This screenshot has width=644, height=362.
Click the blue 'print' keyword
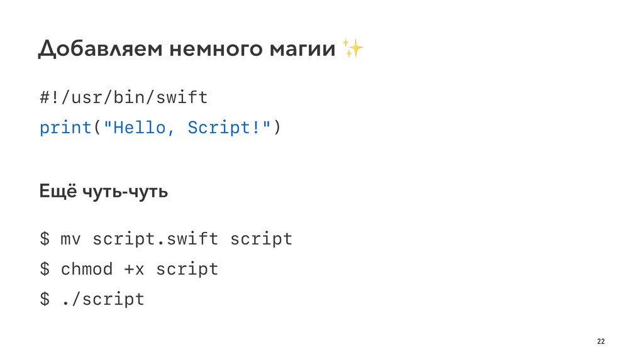pyautogui.click(x=65, y=128)
